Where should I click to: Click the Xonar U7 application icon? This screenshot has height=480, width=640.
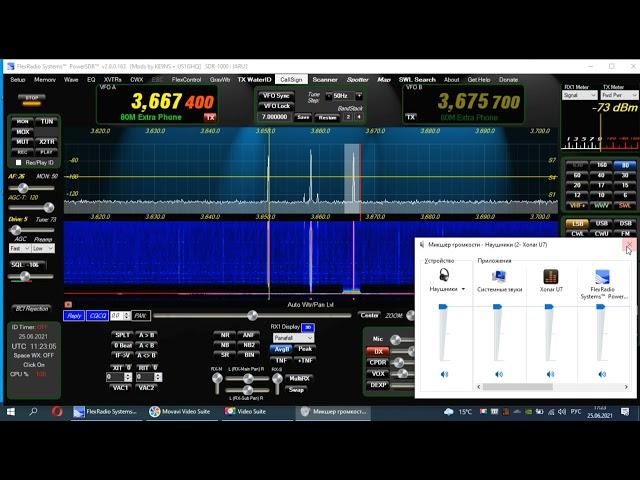pyautogui.click(x=551, y=276)
